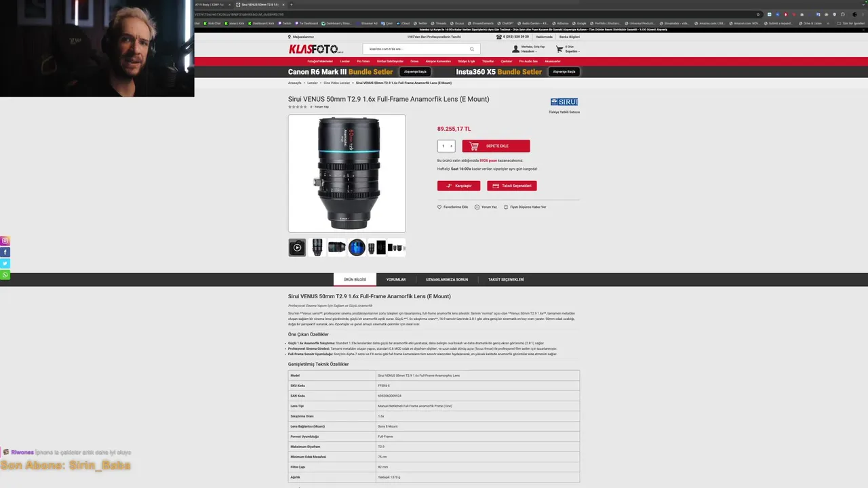Image resolution: width=868 pixels, height=488 pixels.
Task: Click the product star rating
Action: pos(298,106)
